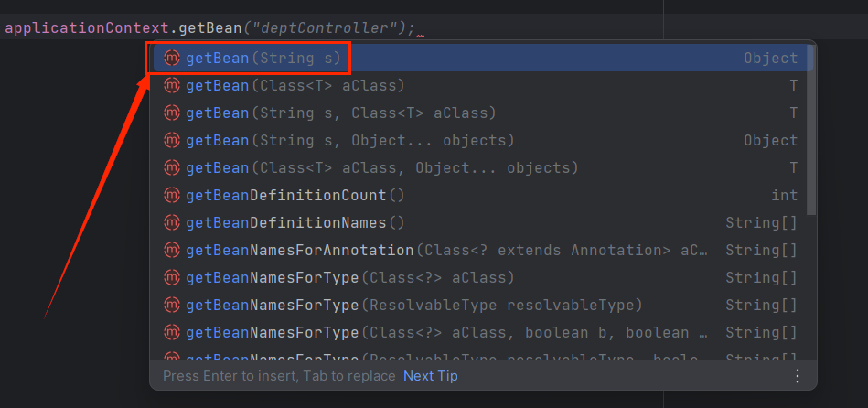Click method icon beside getBean(String s)

coord(171,59)
